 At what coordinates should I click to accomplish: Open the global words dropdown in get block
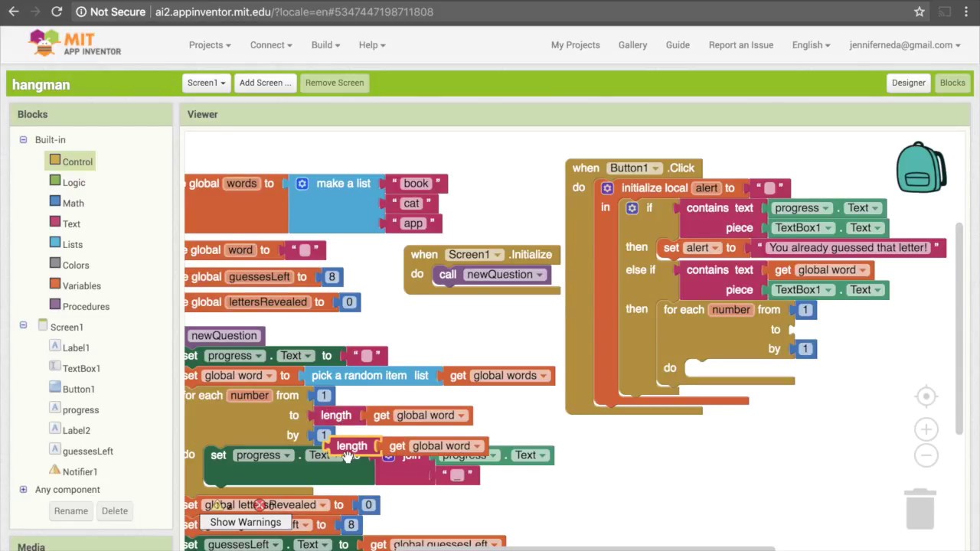click(509, 376)
